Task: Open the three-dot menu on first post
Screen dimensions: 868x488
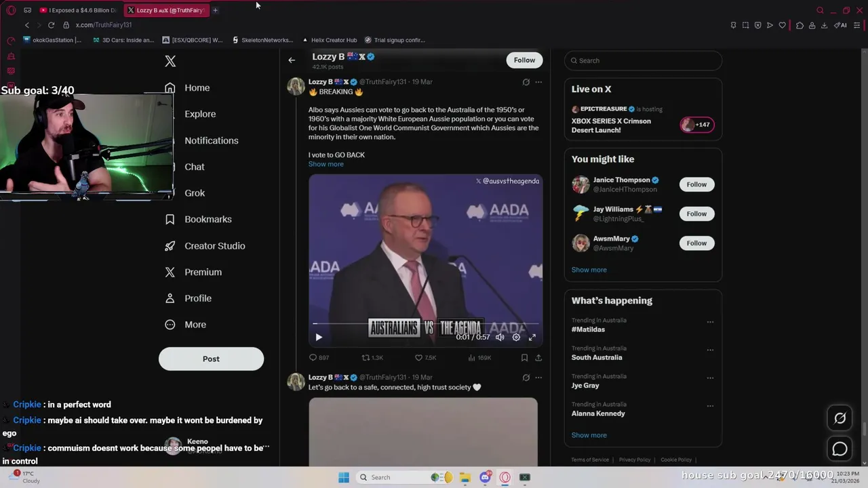Action: [538, 82]
